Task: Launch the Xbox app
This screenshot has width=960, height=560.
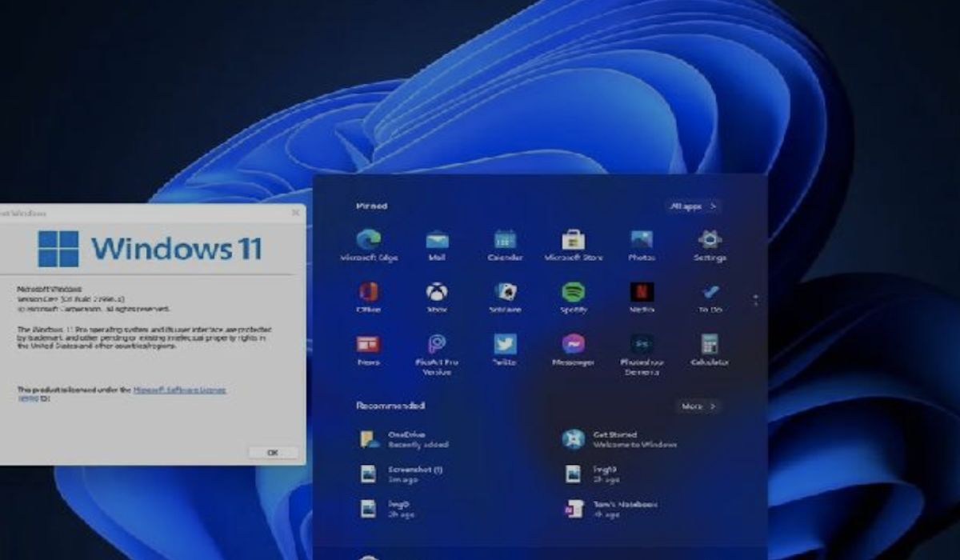Action: [437, 292]
